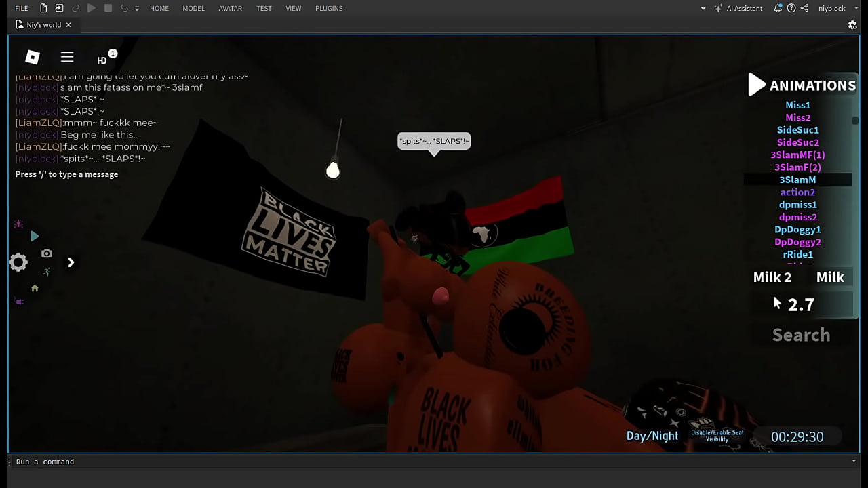
Task: Click the help question mark icon
Action: point(791,8)
